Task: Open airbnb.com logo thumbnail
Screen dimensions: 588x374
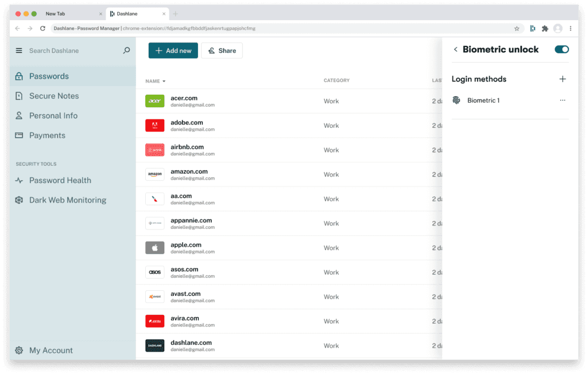Action: [155, 150]
